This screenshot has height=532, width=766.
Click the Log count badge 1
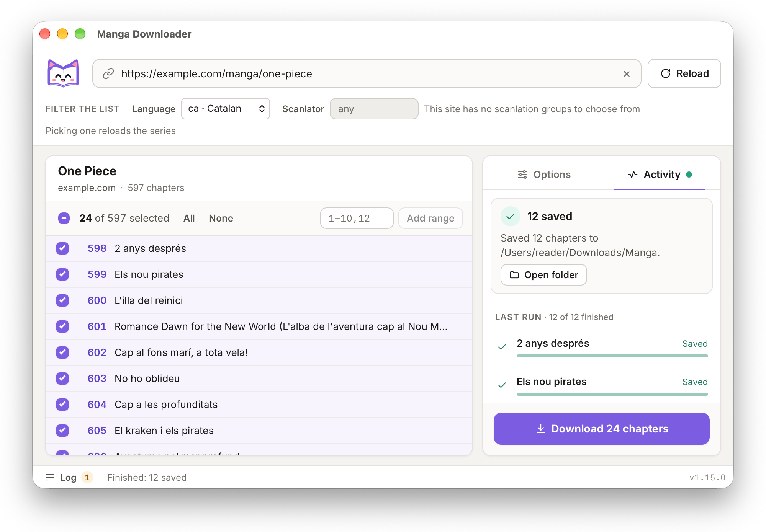pos(87,477)
